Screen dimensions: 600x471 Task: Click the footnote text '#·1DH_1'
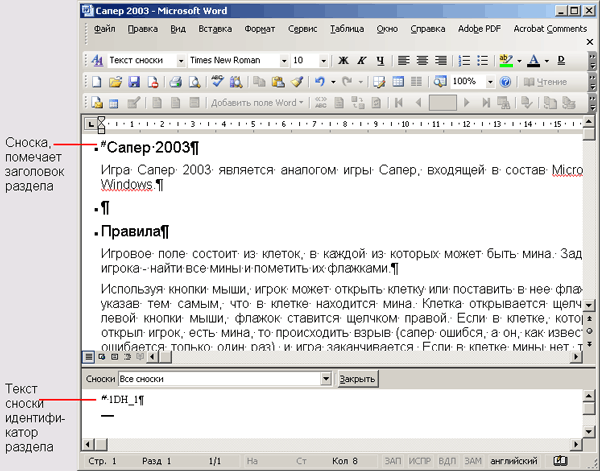(x=122, y=400)
